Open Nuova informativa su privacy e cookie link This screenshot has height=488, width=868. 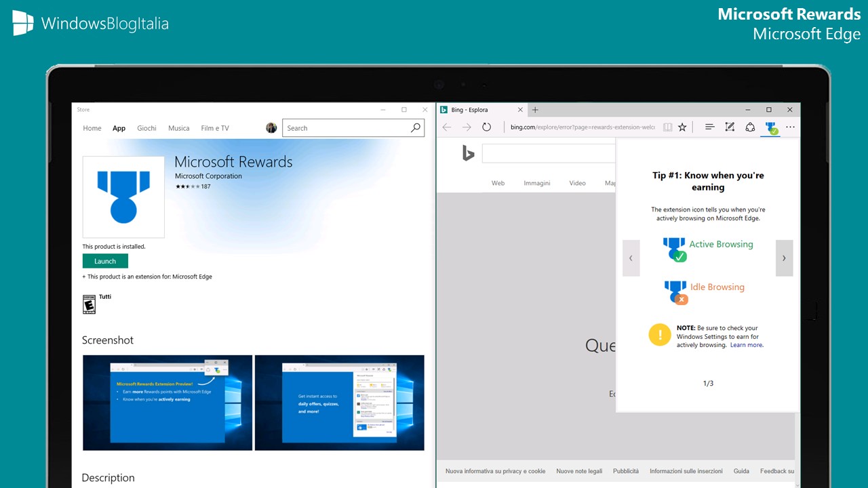pyautogui.click(x=495, y=471)
